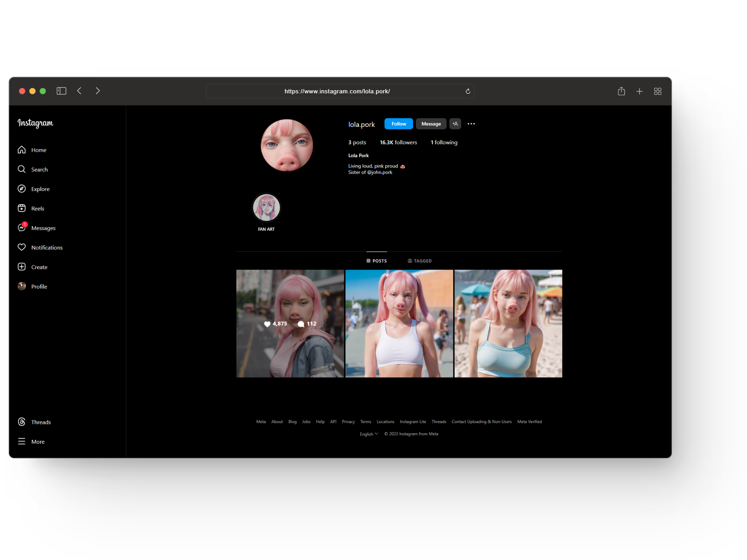Screen dimensions: 747x560
Task: Expand the More hamburger menu
Action: click(22, 441)
